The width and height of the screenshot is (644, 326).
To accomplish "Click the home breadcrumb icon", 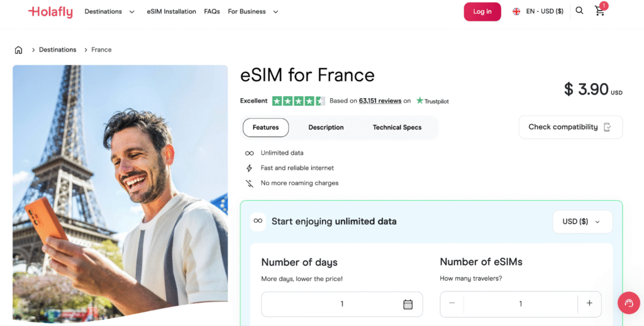I will click(x=18, y=50).
